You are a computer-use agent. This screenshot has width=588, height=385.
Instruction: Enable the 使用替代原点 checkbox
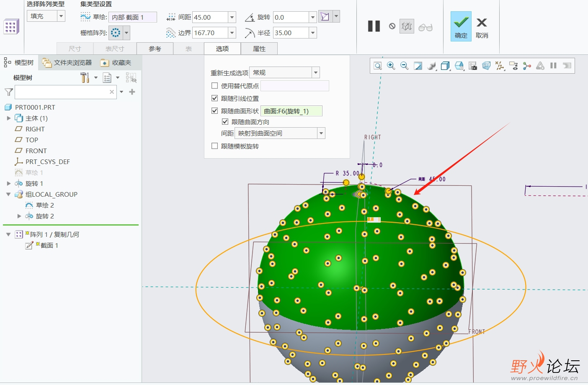(x=215, y=86)
